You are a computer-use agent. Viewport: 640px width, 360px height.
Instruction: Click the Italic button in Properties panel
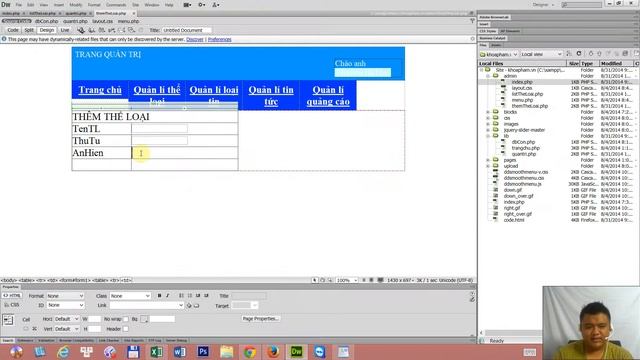click(x=168, y=296)
